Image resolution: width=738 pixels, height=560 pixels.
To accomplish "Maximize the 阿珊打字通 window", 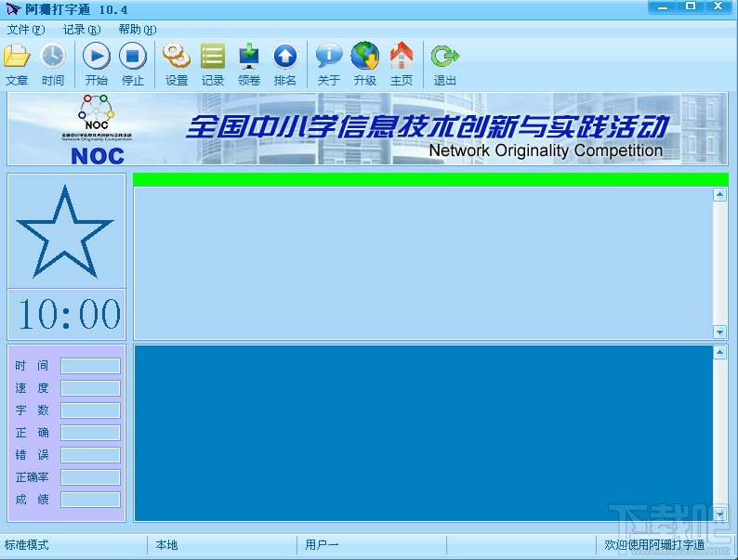I will 690,7.
